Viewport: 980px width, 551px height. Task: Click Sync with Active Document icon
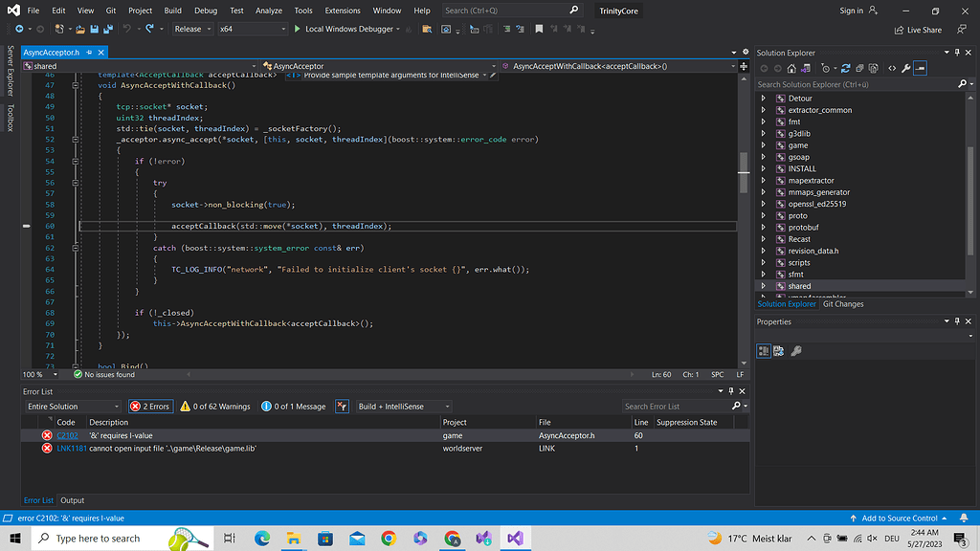click(846, 68)
